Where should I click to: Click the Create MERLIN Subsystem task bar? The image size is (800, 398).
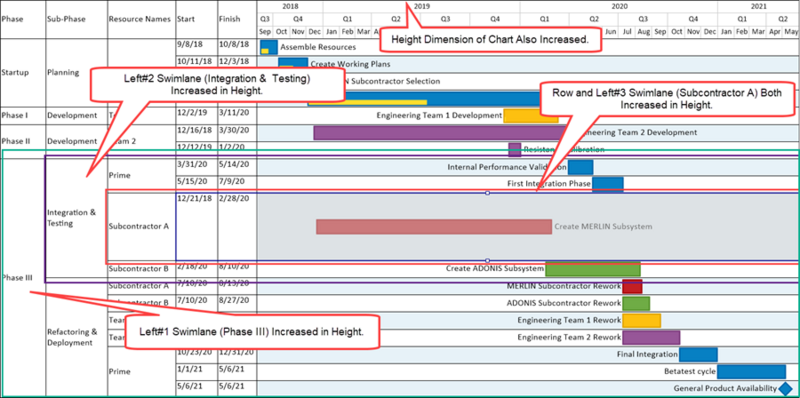pos(434,227)
